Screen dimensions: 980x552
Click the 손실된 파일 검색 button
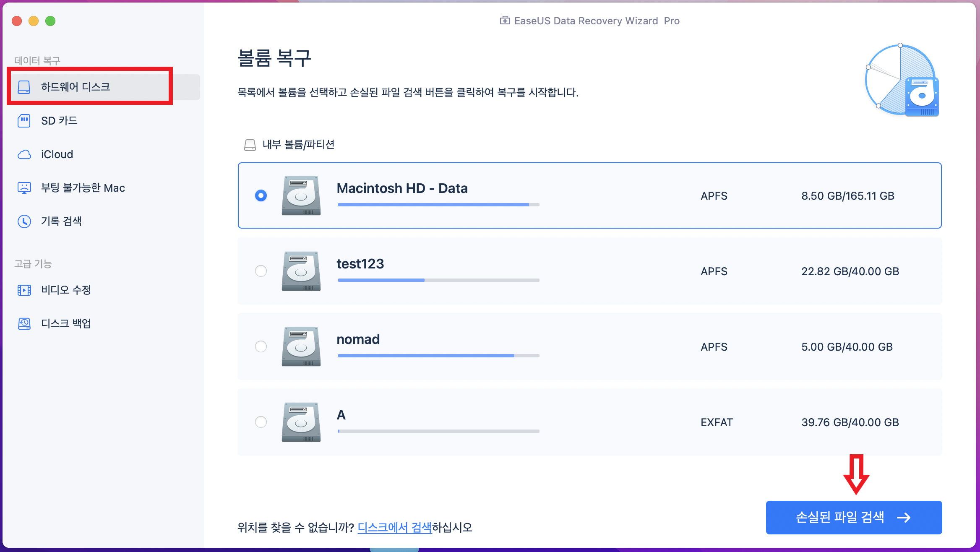(x=853, y=517)
